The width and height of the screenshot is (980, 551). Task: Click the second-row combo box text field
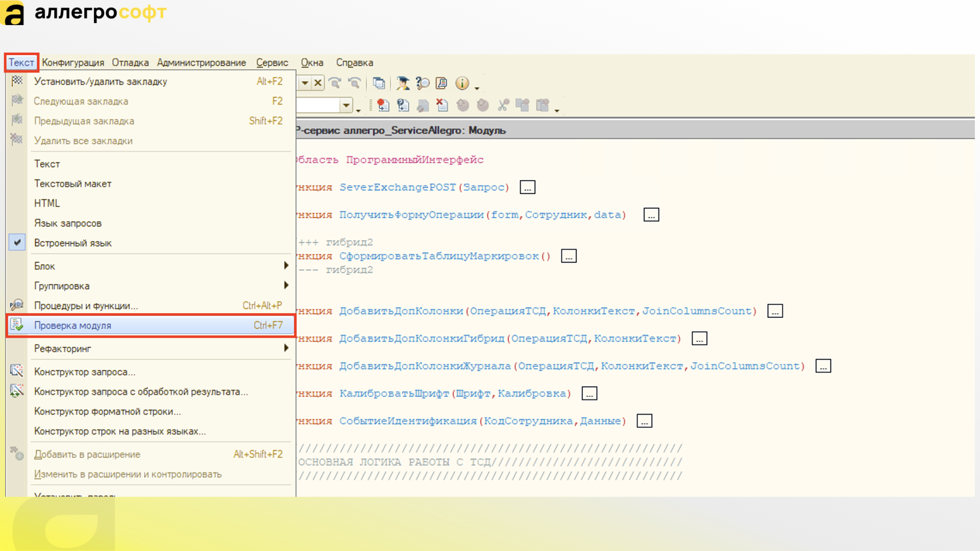pyautogui.click(x=318, y=106)
